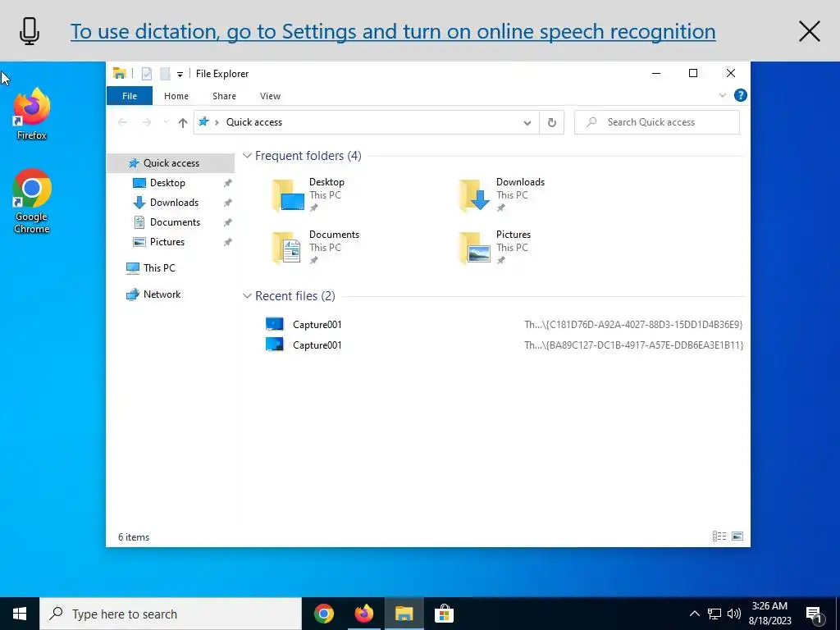Select Downloads in navigation pane
This screenshot has height=630, width=840.
click(174, 203)
